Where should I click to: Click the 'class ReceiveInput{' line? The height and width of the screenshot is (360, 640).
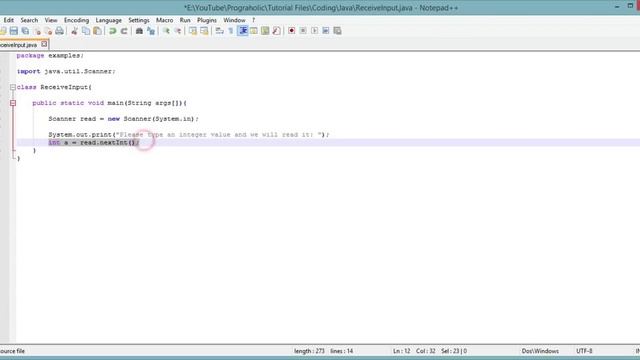[x=54, y=87]
